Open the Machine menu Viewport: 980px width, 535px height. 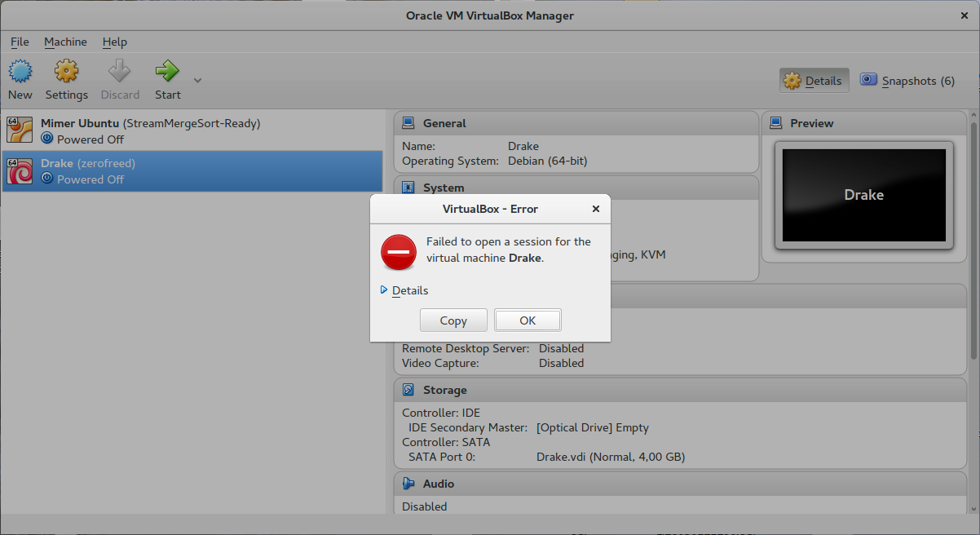(x=65, y=42)
